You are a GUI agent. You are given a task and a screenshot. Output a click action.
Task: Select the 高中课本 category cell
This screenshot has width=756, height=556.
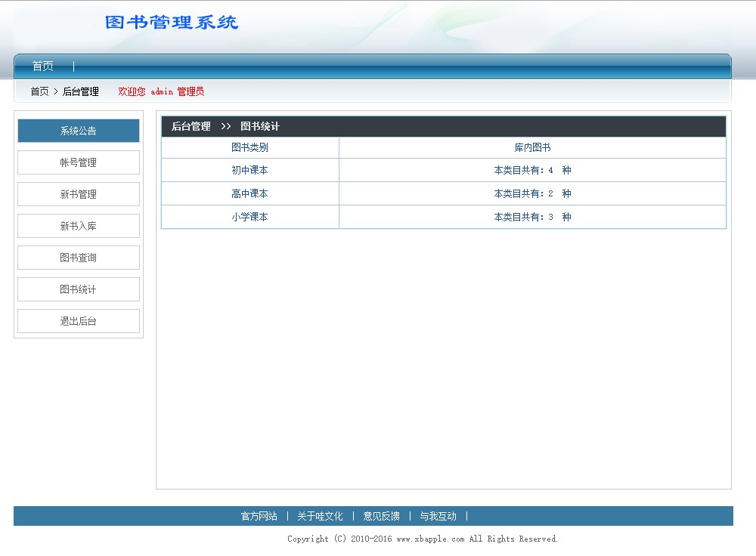249,194
